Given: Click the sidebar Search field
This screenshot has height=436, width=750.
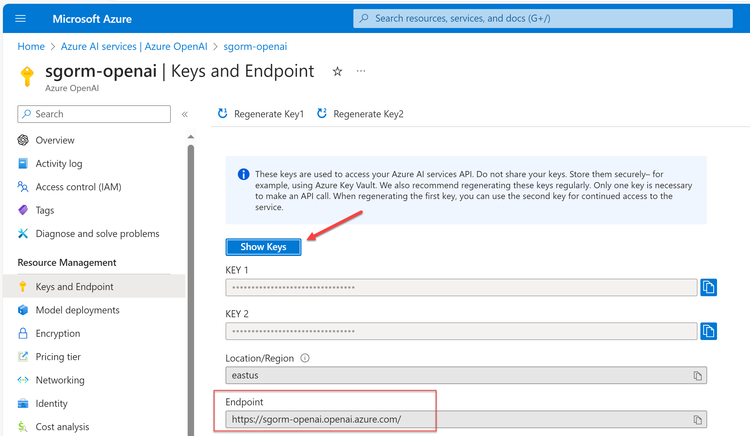Looking at the screenshot, I should [95, 114].
